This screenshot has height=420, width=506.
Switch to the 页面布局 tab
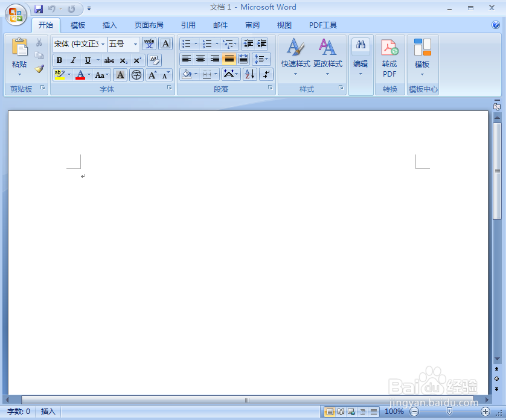click(x=149, y=25)
